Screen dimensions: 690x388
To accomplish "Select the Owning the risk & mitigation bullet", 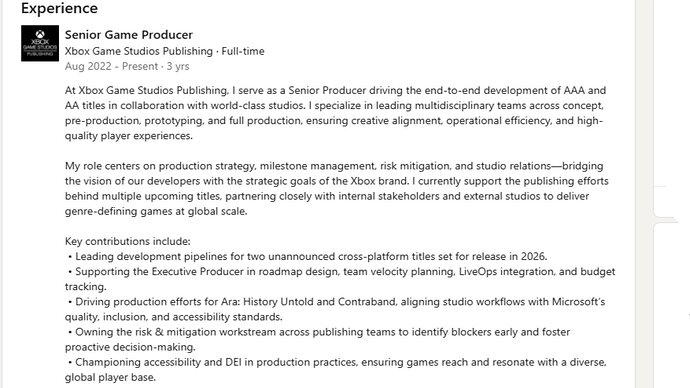I will click(317, 340).
